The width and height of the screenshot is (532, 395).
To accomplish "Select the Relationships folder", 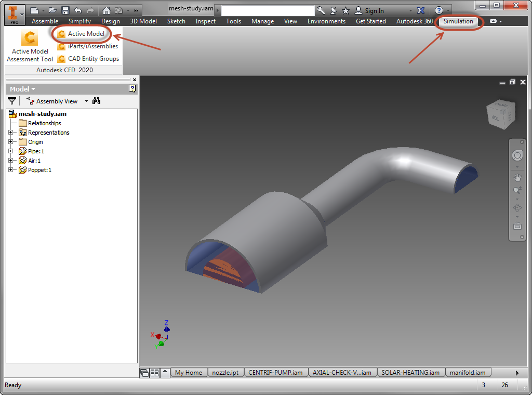I will tap(40, 123).
